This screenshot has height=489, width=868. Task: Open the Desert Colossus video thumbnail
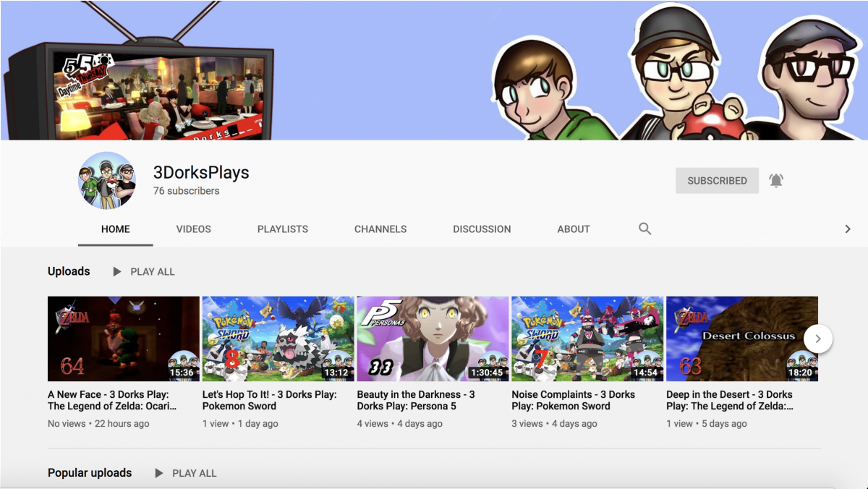[741, 338]
